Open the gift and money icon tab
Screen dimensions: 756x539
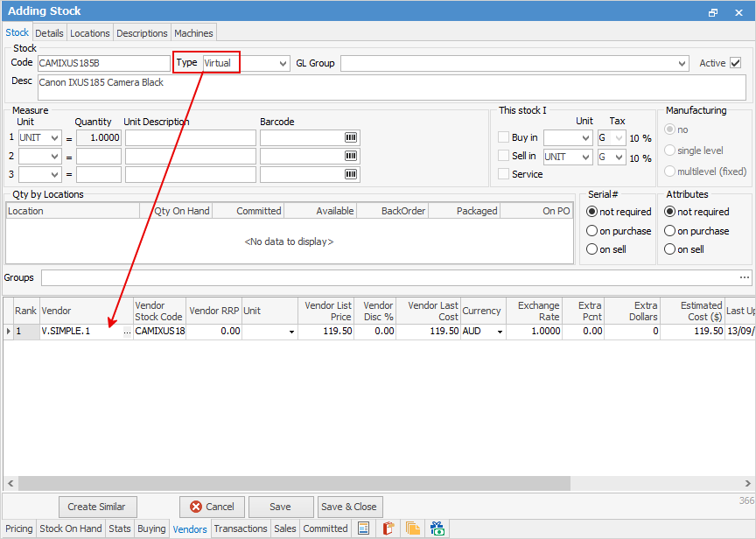(x=437, y=528)
